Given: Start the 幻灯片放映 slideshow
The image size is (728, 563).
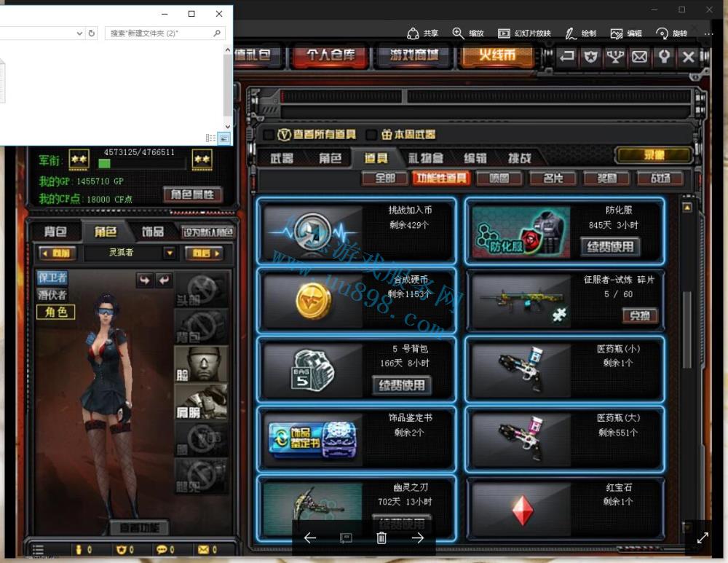Looking at the screenshot, I should (x=524, y=33).
